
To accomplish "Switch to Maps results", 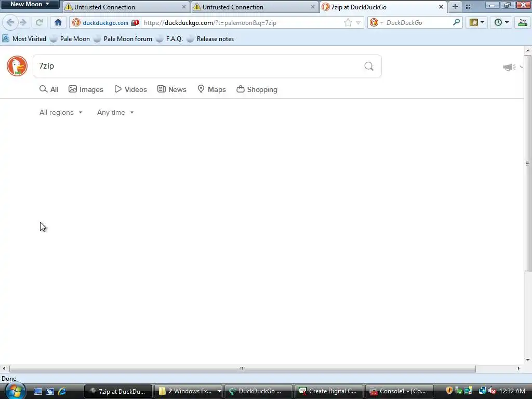I will 212,89.
